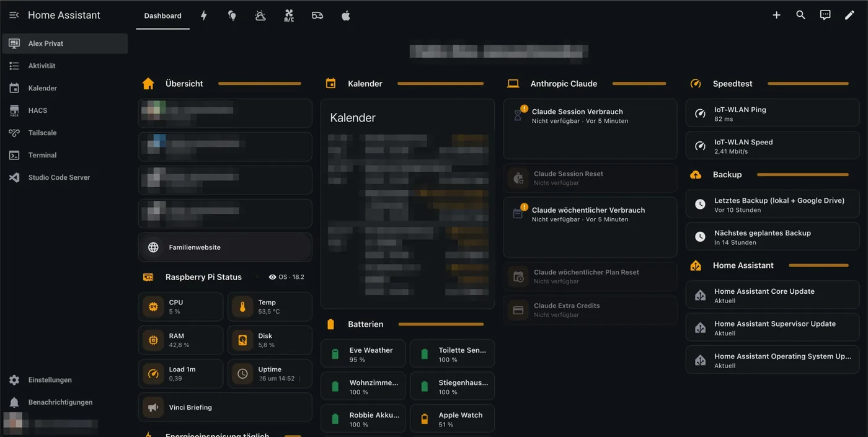Image resolution: width=868 pixels, height=437 pixels.
Task: Open HACS in sidebar
Action: pos(65,110)
